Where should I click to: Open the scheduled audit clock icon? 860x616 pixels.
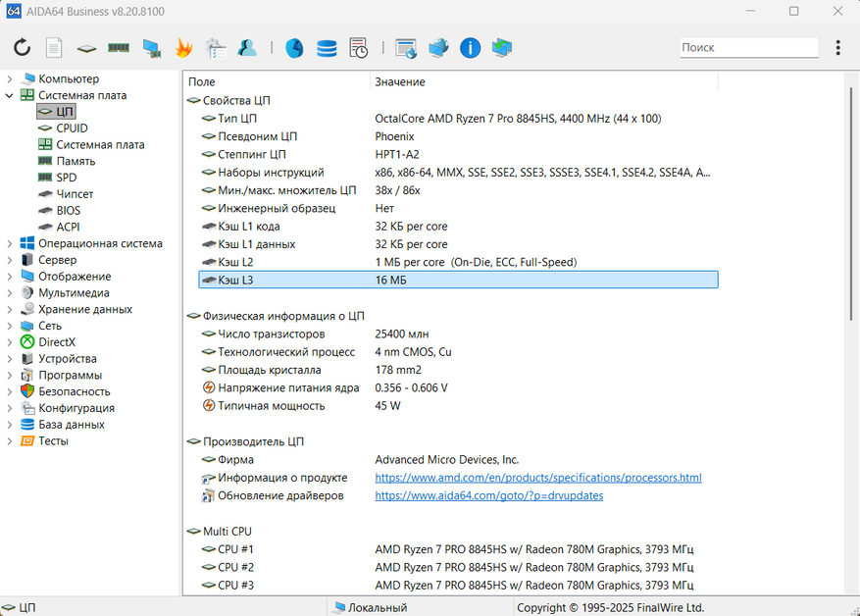point(359,48)
